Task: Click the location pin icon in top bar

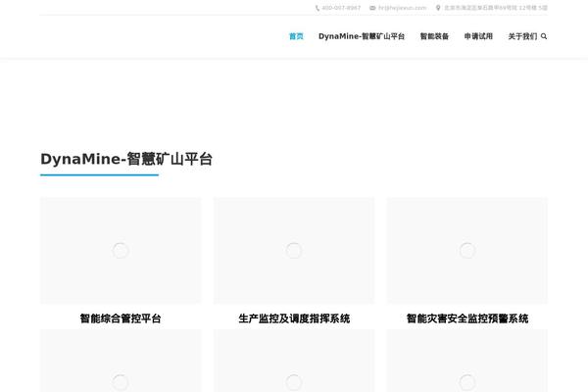Action: tap(438, 8)
